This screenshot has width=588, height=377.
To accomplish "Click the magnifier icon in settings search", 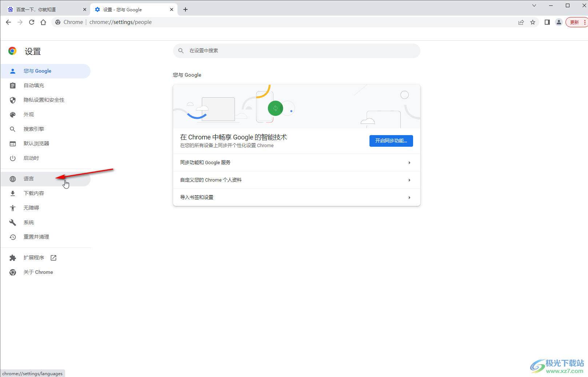I will click(181, 50).
